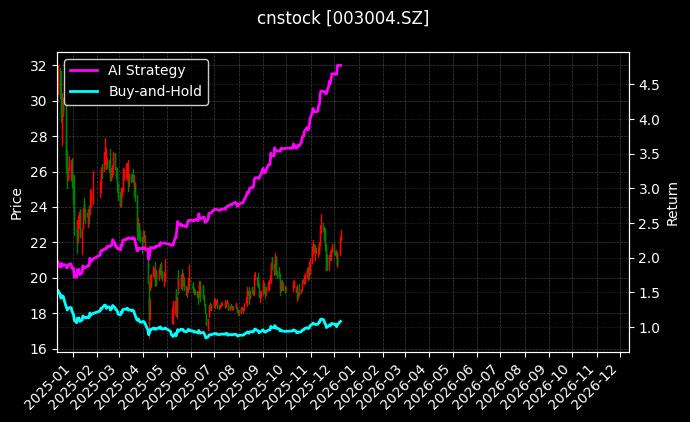Screen dimensions: 690x422
Task: Click the Price axis label
Action: pos(16,204)
